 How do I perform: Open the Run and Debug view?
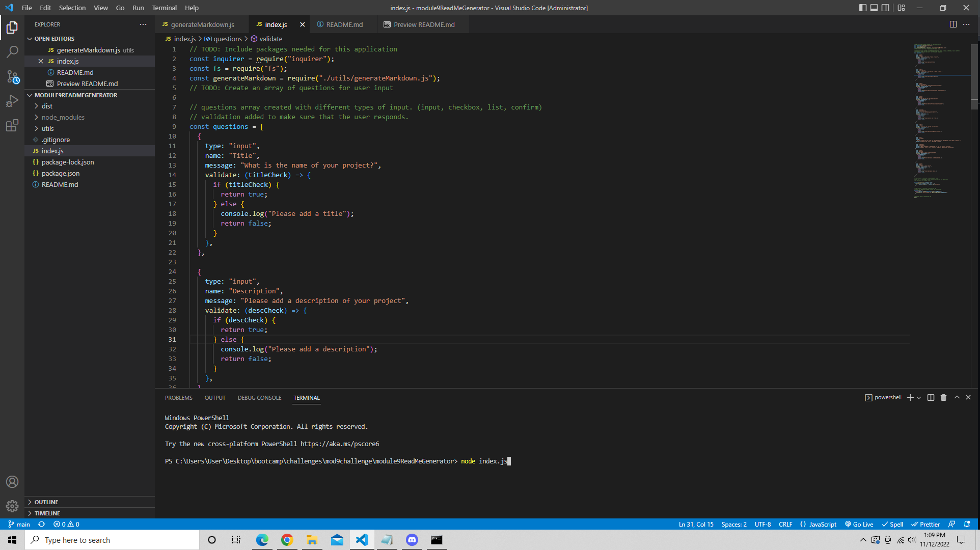12,101
